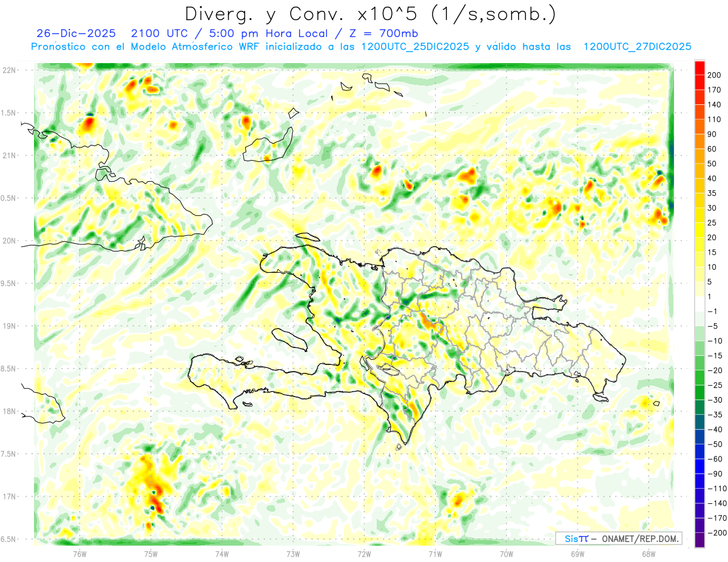Click the colorbar segment between 140 and 170
Viewport: 728px width, 562px height.
point(700,97)
